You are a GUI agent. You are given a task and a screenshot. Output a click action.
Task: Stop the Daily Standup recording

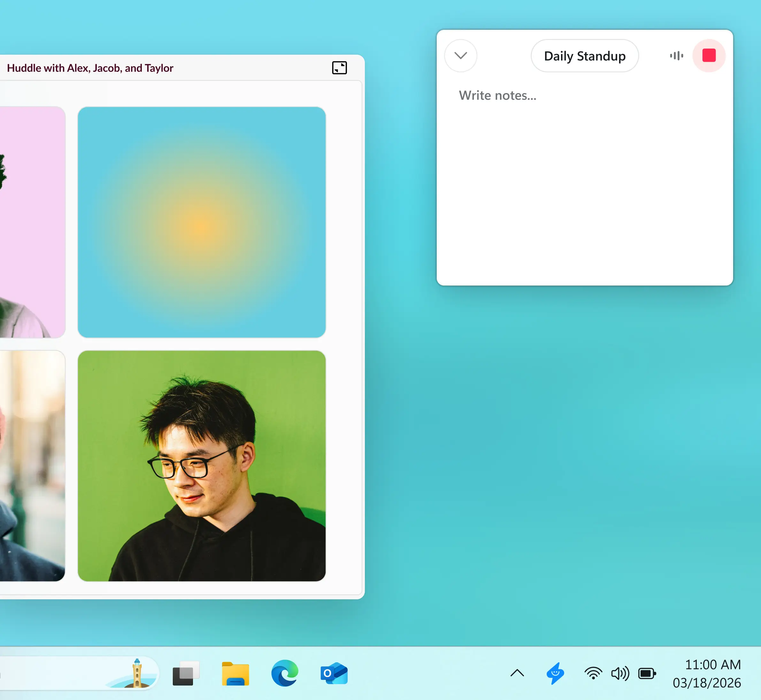pyautogui.click(x=709, y=56)
